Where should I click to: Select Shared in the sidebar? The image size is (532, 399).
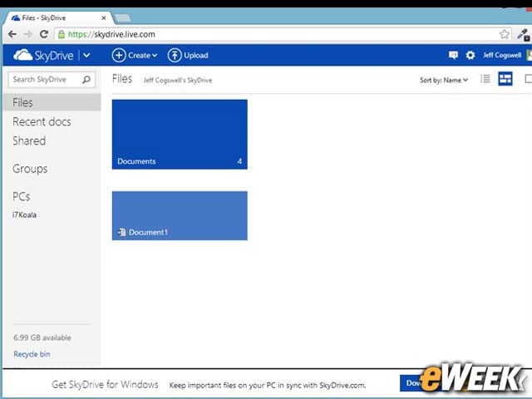pos(29,140)
